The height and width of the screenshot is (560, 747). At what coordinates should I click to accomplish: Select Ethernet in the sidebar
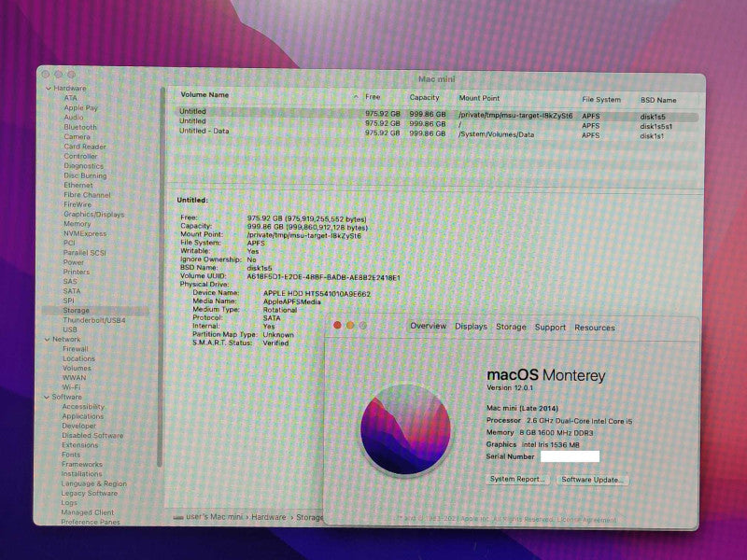[x=78, y=185]
